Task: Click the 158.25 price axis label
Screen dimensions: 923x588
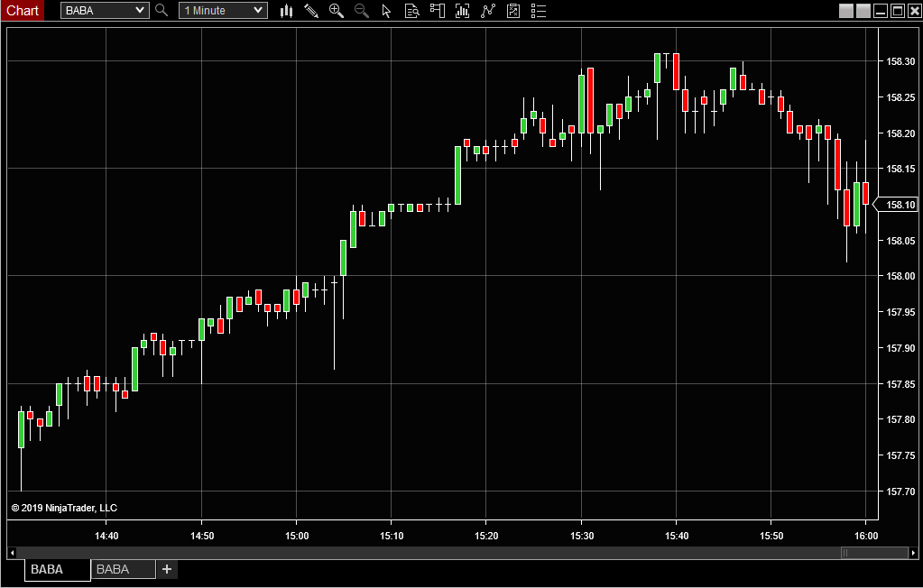Action: (x=900, y=97)
